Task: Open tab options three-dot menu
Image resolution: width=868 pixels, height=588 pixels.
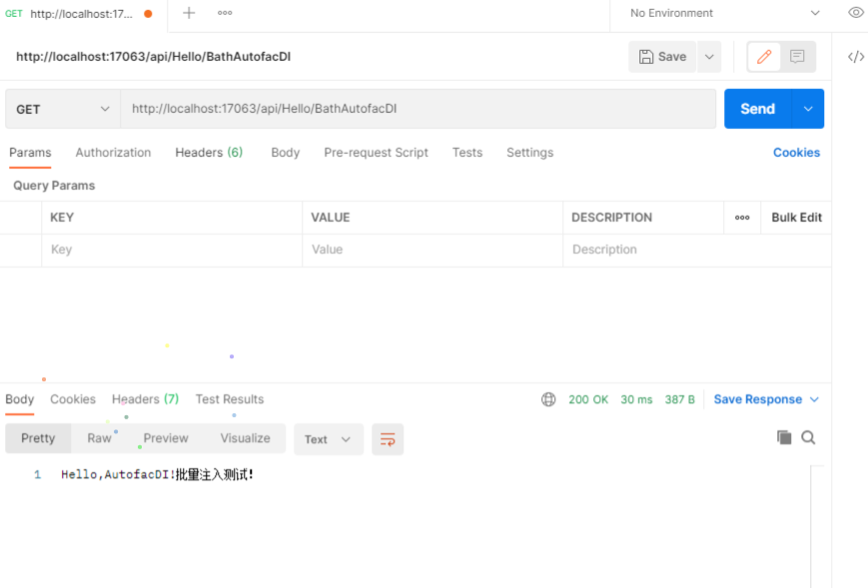Action: coord(225,13)
